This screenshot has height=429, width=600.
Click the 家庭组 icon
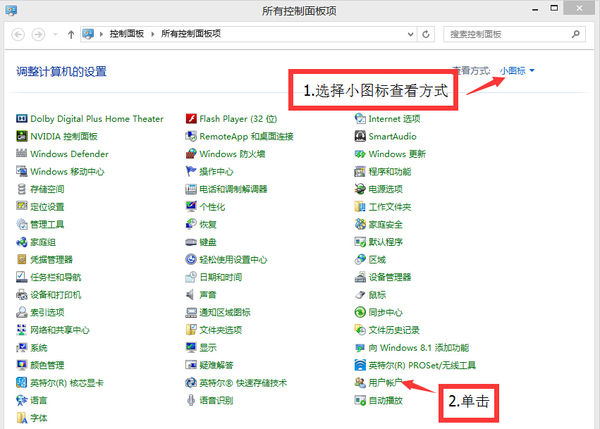(x=21, y=242)
